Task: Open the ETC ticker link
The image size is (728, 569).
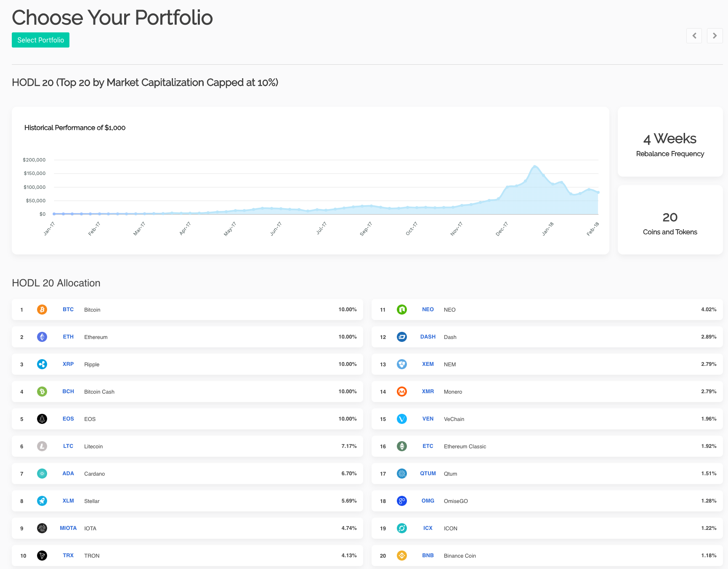Action: click(428, 446)
